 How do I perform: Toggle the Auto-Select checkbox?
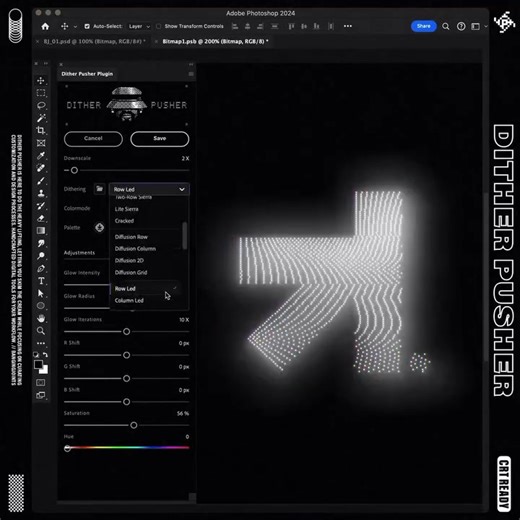pos(87,26)
